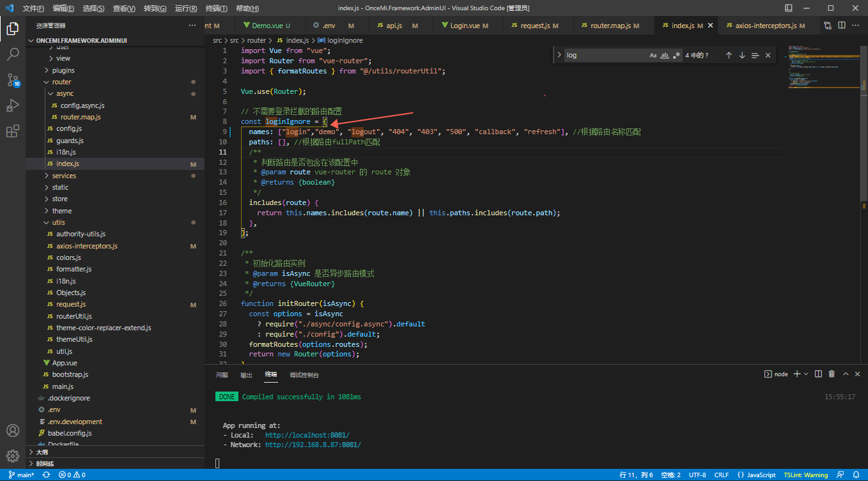Click the JavaScript language mode button
Screen dimensions: 868x481
tap(757, 475)
